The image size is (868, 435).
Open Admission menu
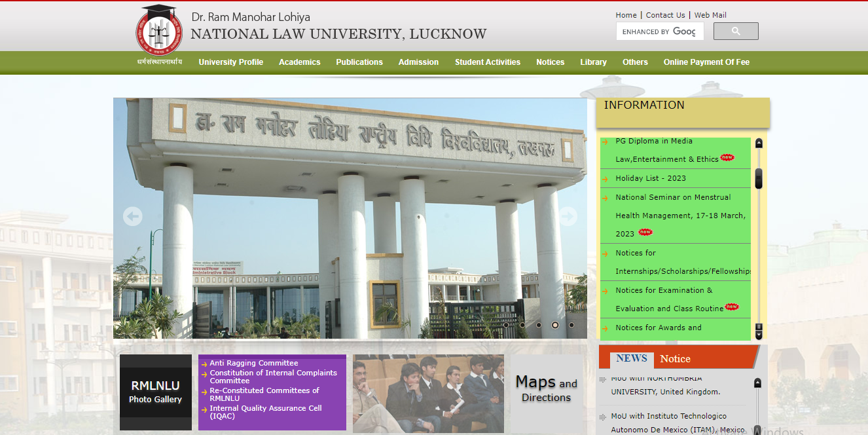point(418,62)
